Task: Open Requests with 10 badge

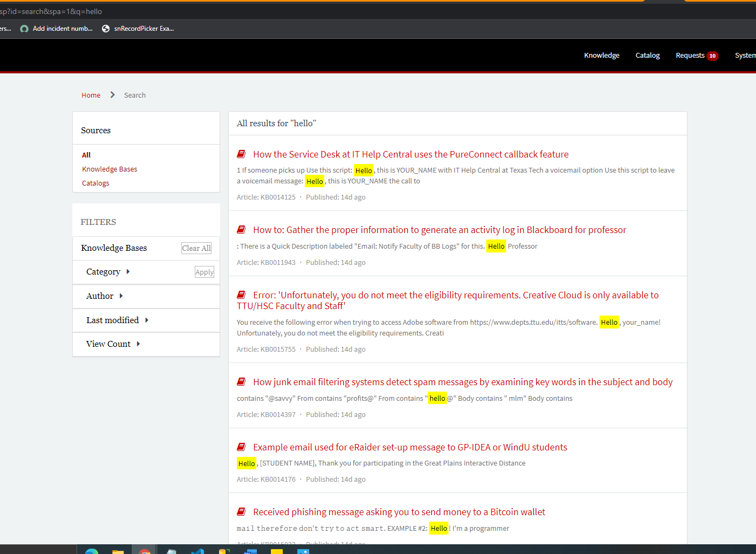Action: pos(696,56)
